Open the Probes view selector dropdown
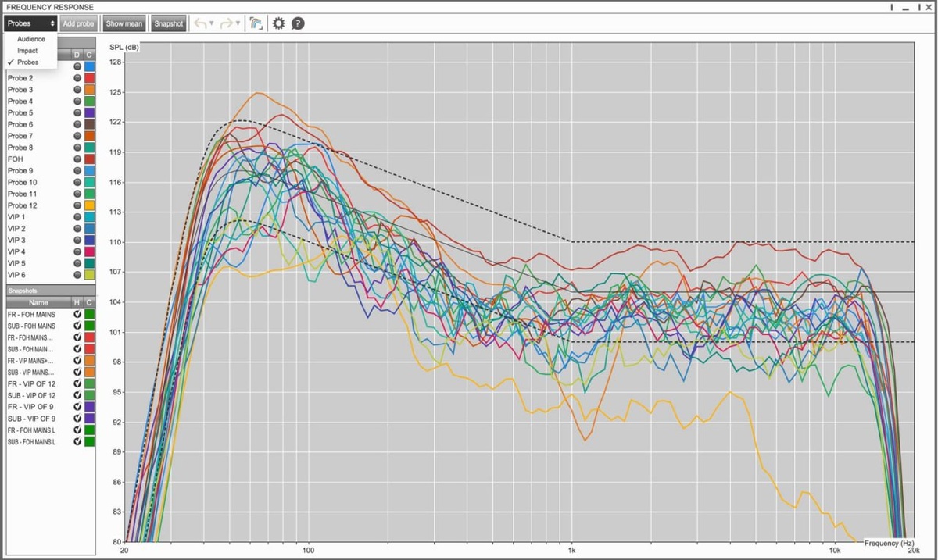 tap(30, 23)
